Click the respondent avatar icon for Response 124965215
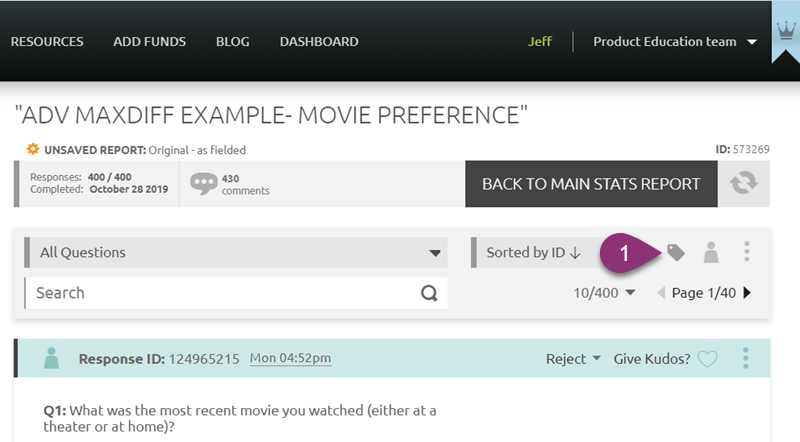 (x=51, y=359)
